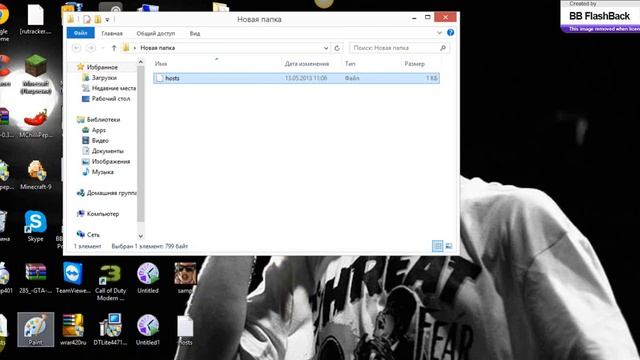Open Рабочий стол in the sidebar
The width and height of the screenshot is (640, 360).
pos(111,99)
